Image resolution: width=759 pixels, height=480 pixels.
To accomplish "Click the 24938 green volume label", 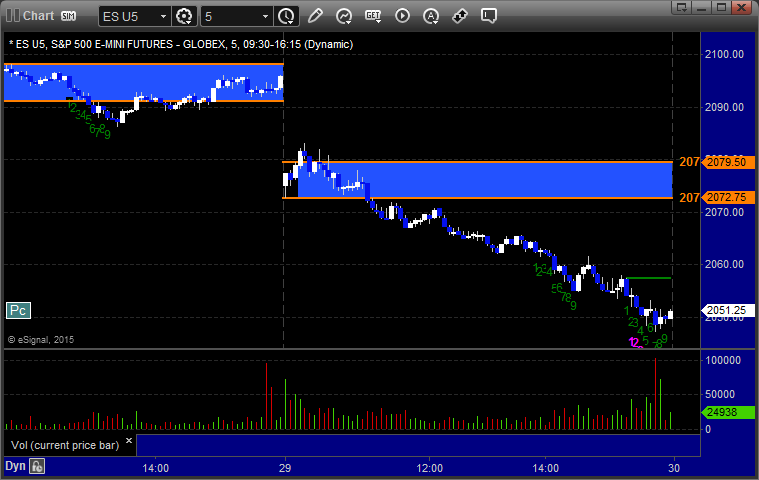I will click(728, 412).
